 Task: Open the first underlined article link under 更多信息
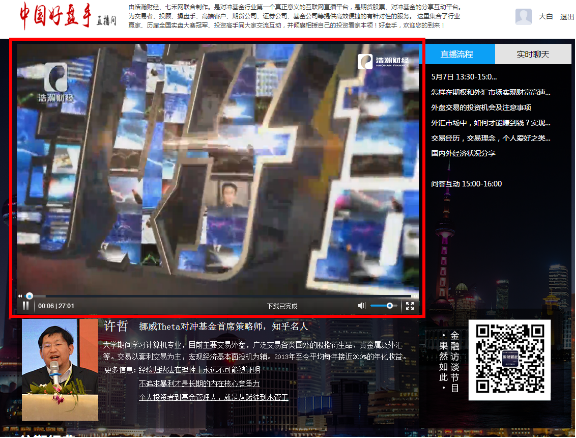pos(199,370)
